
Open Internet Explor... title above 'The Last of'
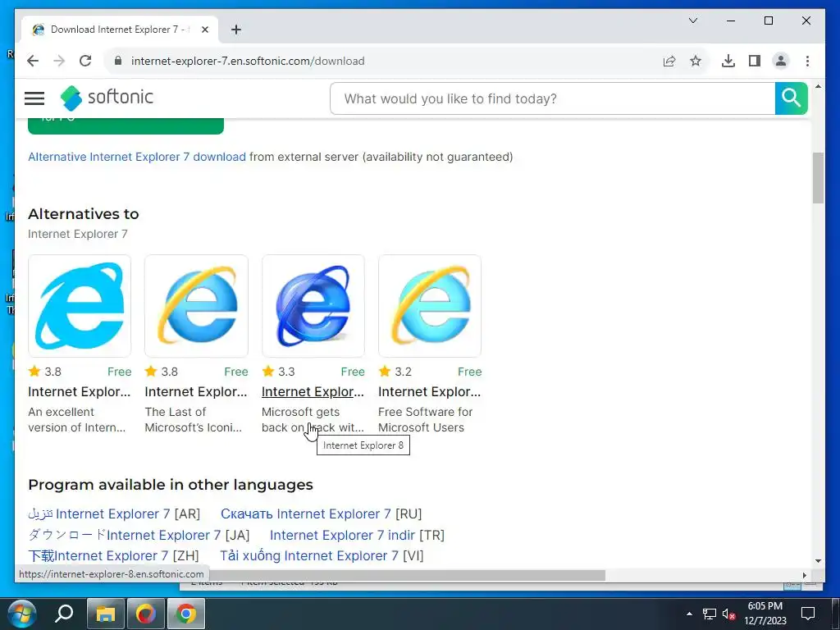(196, 392)
